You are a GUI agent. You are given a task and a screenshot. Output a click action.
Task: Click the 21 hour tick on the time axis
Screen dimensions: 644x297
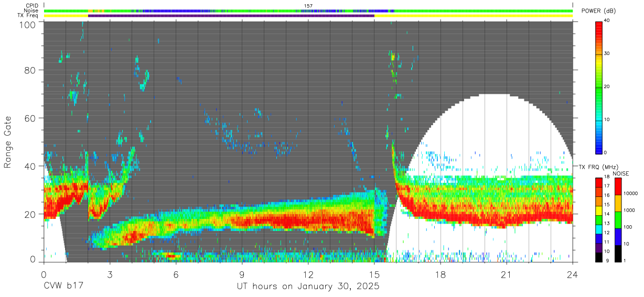click(506, 274)
